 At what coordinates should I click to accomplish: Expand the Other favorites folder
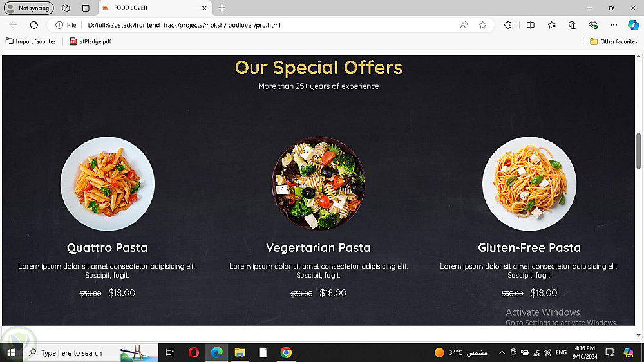(613, 41)
